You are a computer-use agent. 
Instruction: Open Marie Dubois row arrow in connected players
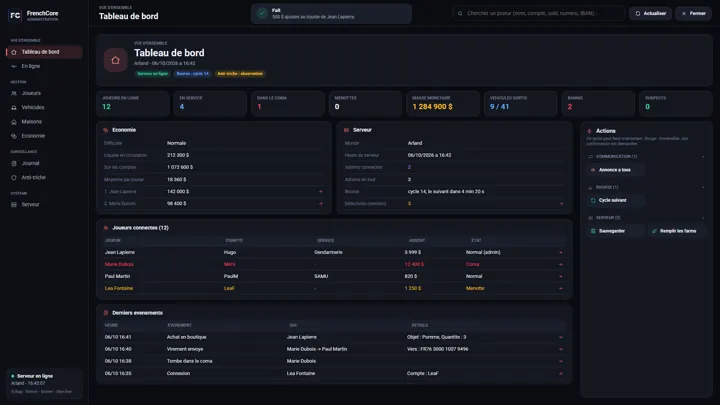coord(561,264)
